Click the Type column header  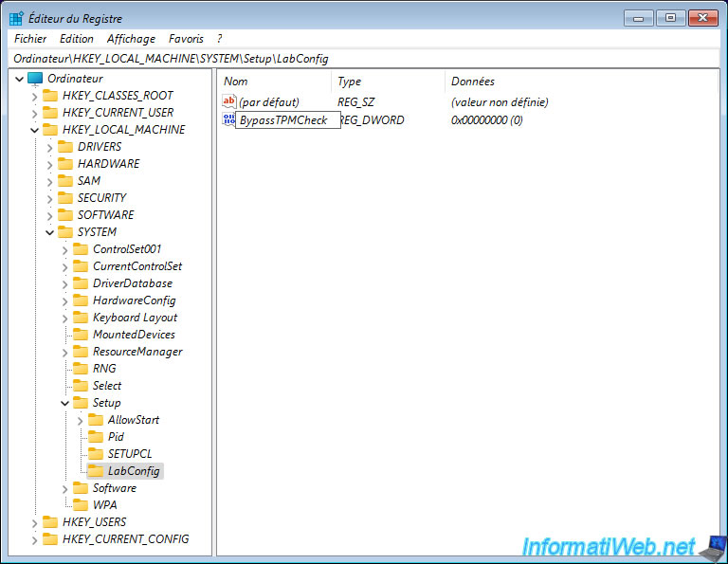coord(388,82)
